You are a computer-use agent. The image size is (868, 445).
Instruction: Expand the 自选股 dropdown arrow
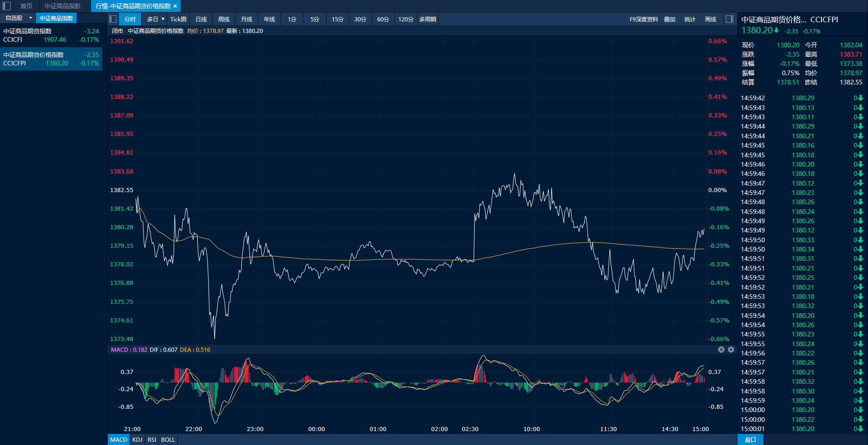point(31,18)
